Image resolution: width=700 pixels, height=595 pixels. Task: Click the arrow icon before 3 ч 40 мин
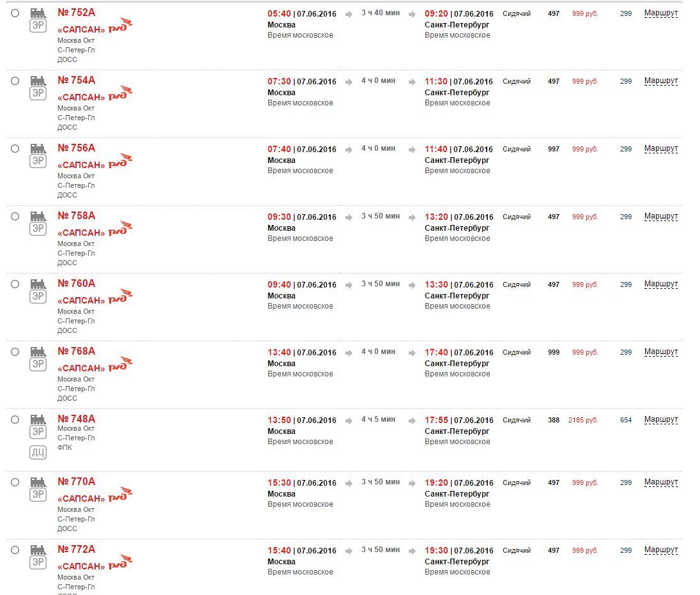tap(349, 14)
